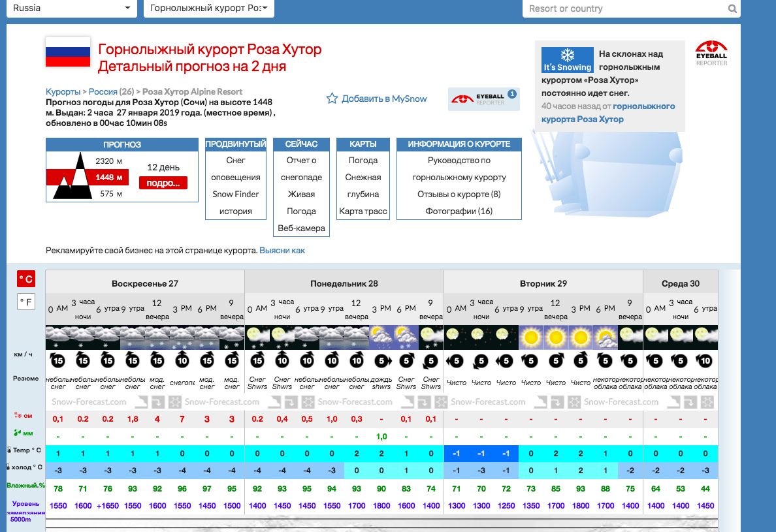This screenshot has width=776, height=532.
Task: Click Monday 0 AM moon cloud icon
Action: 257,337
